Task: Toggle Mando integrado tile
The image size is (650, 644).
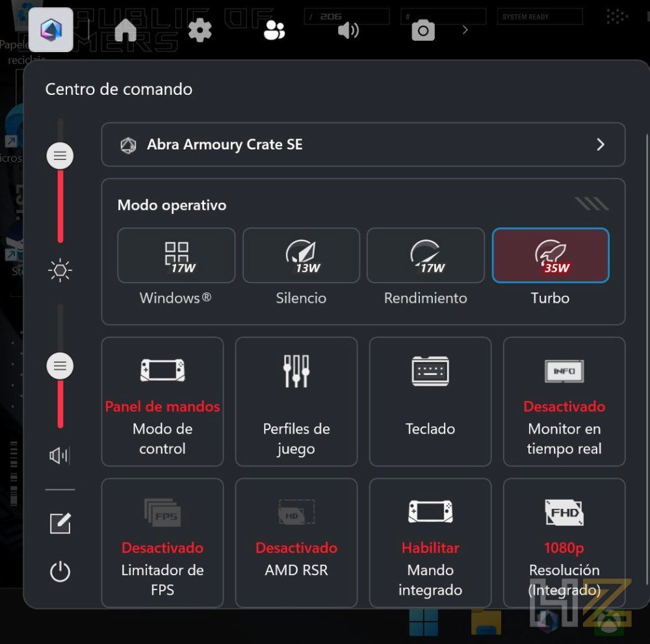Action: pos(430,543)
